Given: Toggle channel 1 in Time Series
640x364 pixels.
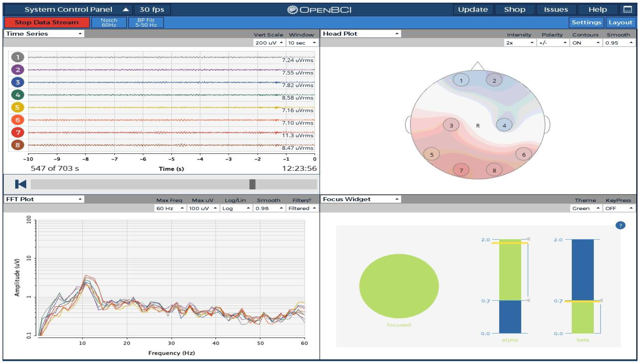Looking at the screenshot, I should tap(18, 57).
